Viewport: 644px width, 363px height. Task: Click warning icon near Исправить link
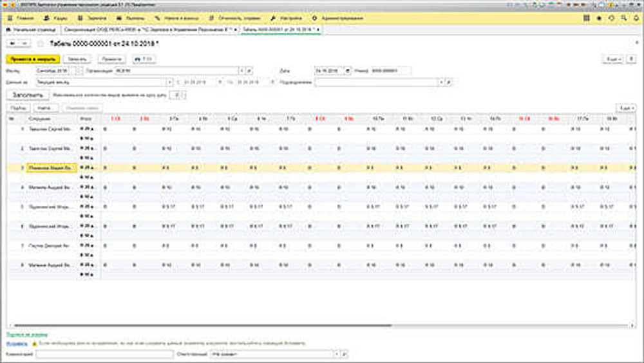point(35,343)
